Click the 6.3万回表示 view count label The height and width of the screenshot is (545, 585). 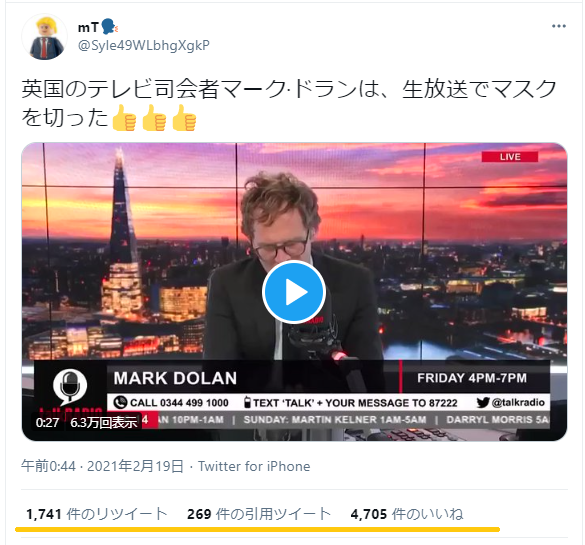pyautogui.click(x=104, y=422)
